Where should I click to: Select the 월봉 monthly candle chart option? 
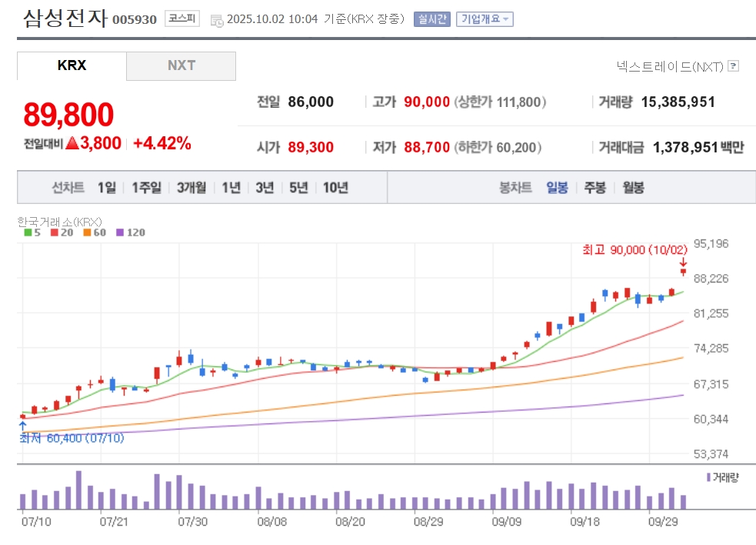634,188
